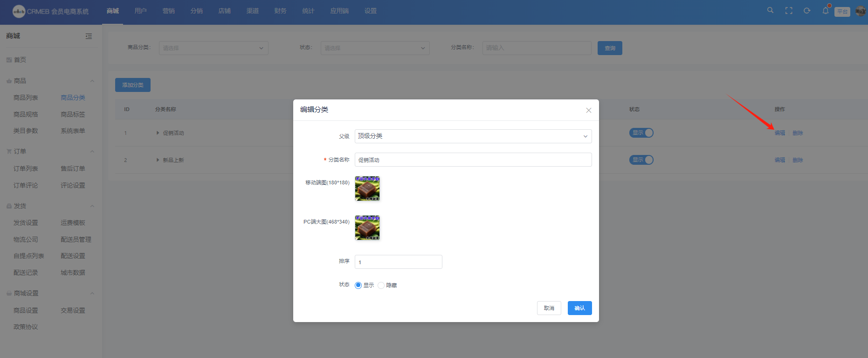The height and width of the screenshot is (358, 868).
Task: Toggle fullscreen mode icon in header
Action: 789,11
